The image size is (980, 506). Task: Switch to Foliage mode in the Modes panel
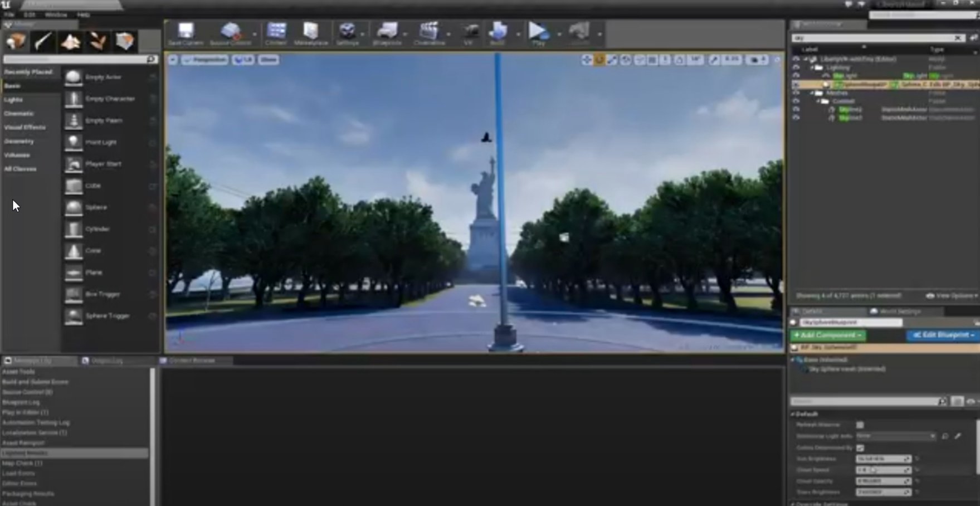click(97, 42)
